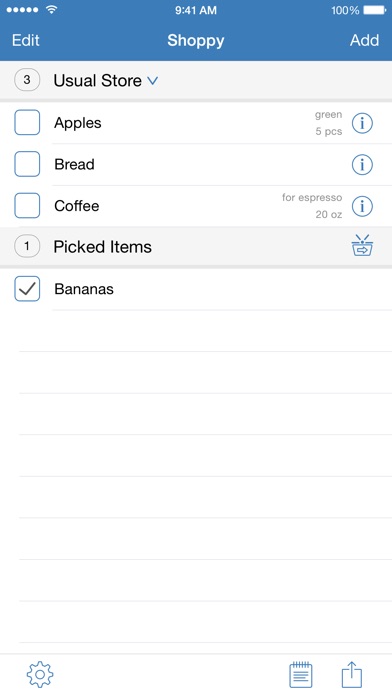Select the Coffee list item

pos(196,206)
